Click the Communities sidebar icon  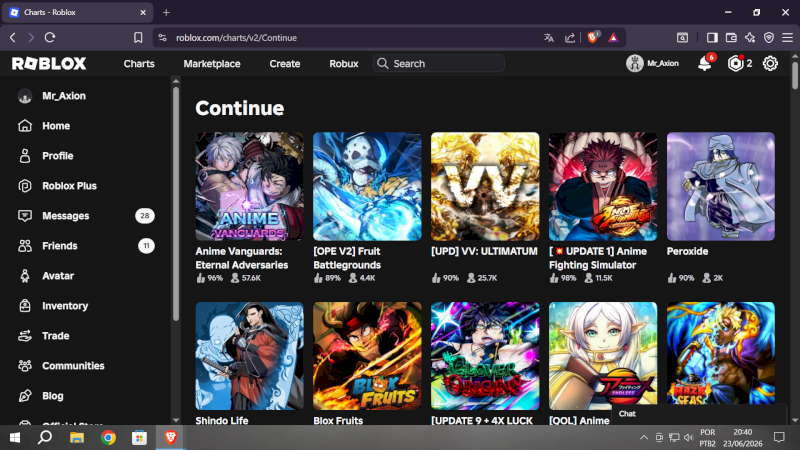(24, 366)
